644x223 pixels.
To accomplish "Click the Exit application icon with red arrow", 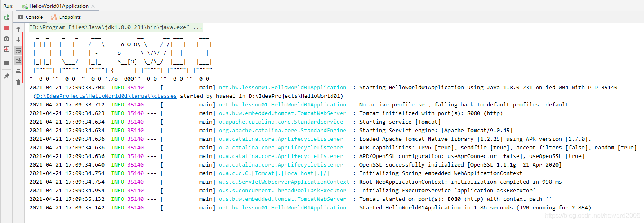I will [7, 49].
